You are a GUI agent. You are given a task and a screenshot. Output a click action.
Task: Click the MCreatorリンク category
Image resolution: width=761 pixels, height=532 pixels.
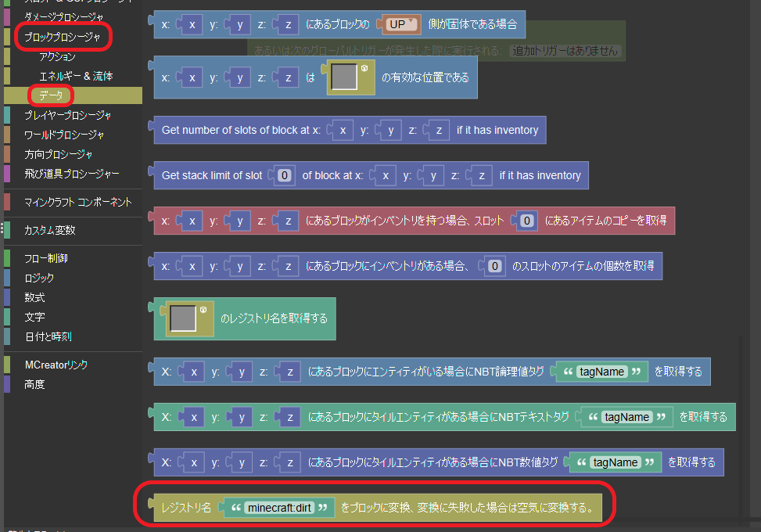click(56, 365)
